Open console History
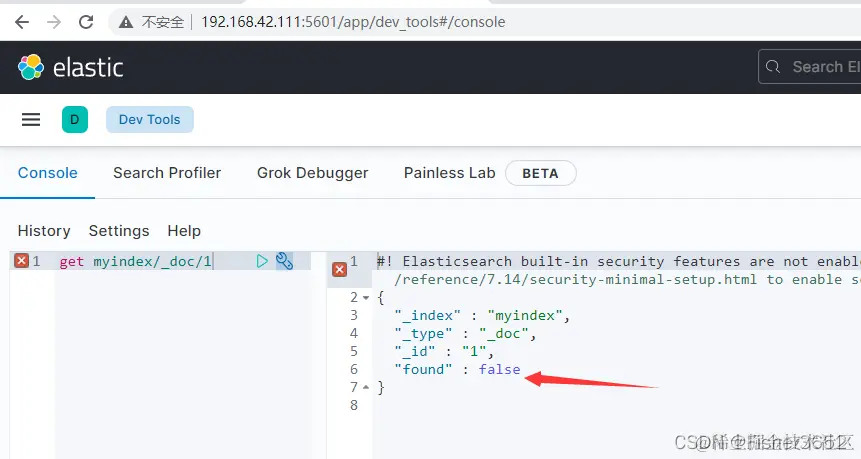Viewport: 861px width, 459px height. click(x=44, y=231)
